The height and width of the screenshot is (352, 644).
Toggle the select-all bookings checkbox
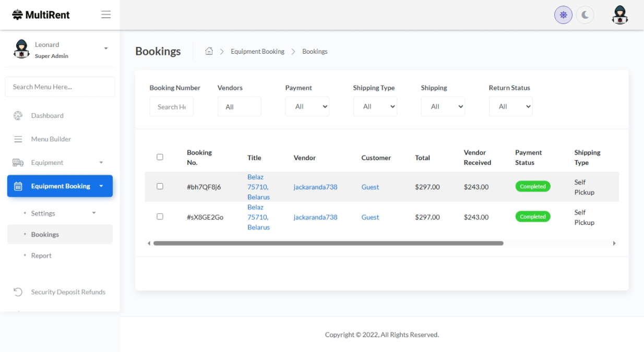tap(160, 157)
